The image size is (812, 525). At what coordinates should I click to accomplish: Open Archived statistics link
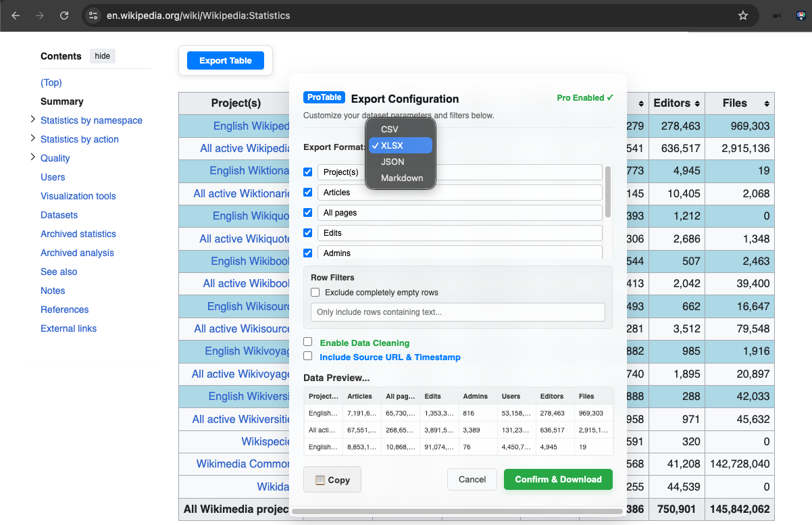point(78,234)
